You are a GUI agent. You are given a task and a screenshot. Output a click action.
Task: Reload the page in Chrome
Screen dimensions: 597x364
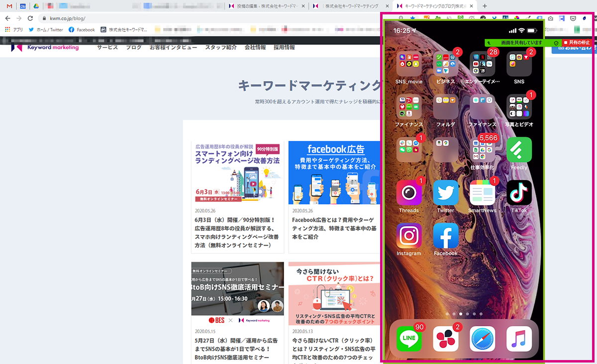[x=30, y=18]
